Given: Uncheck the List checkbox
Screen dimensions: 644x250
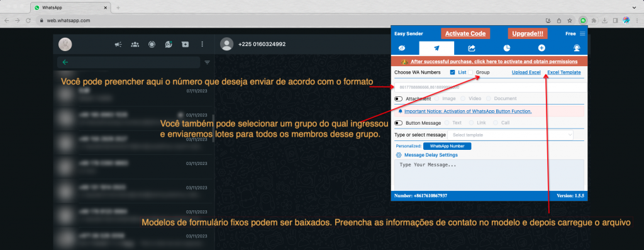Looking at the screenshot, I should (x=452, y=72).
